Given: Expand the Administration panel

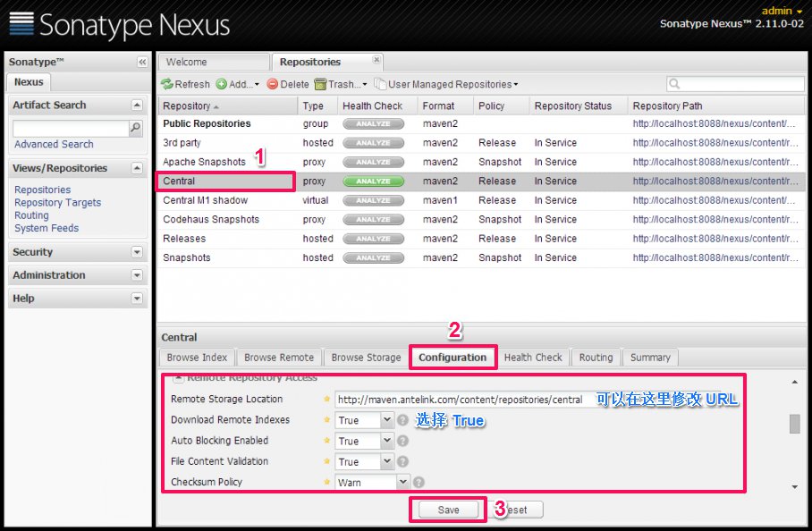Looking at the screenshot, I should [137, 275].
